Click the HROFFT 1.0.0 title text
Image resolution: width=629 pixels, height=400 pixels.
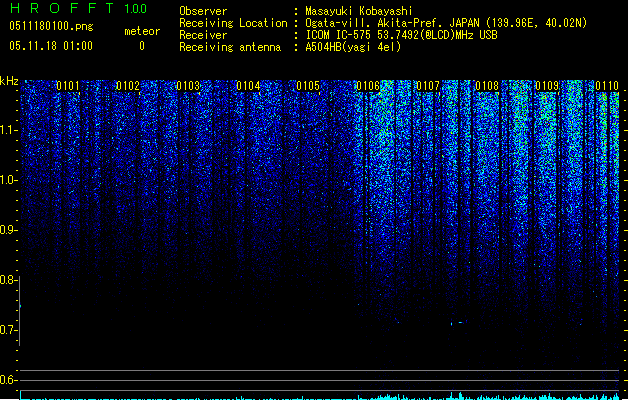click(78, 8)
